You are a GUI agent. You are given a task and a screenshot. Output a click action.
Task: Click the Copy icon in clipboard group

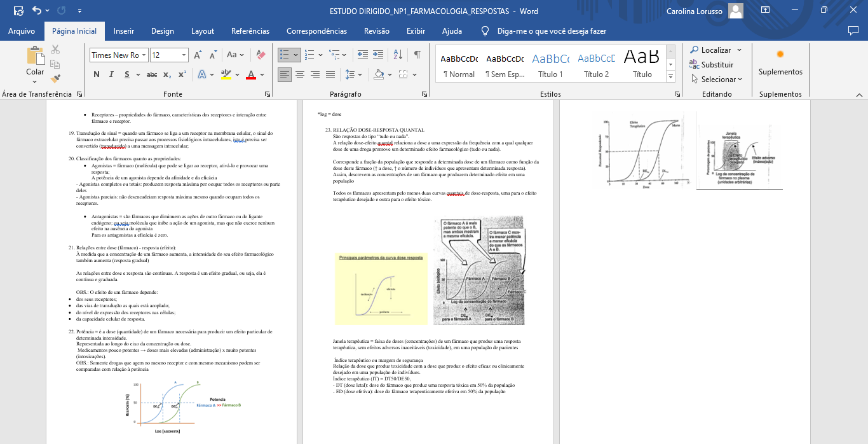pos(55,64)
